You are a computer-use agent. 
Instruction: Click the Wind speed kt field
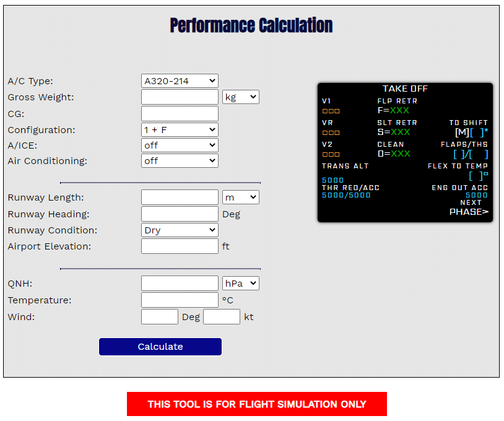(x=222, y=317)
